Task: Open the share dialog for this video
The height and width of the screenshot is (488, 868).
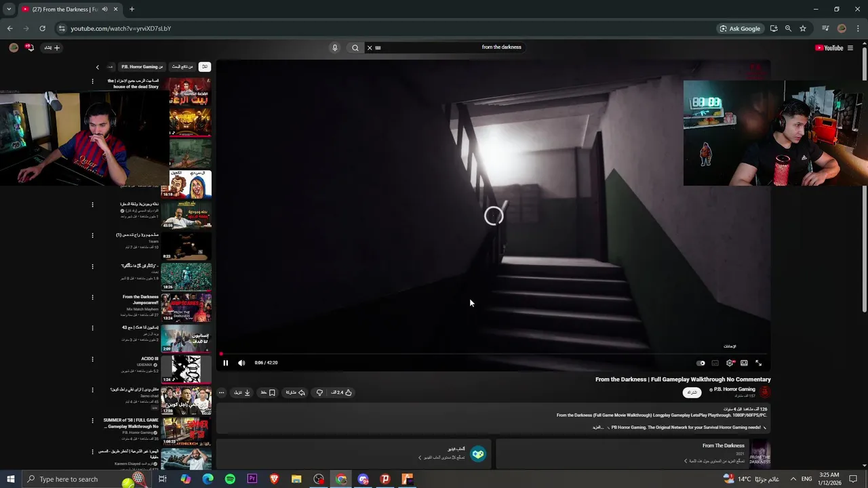Action: pos(295,392)
